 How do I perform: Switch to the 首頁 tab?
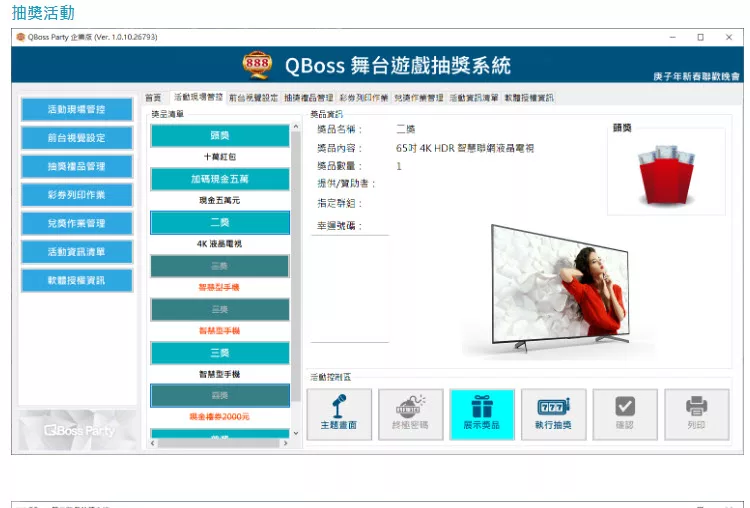tap(153, 98)
